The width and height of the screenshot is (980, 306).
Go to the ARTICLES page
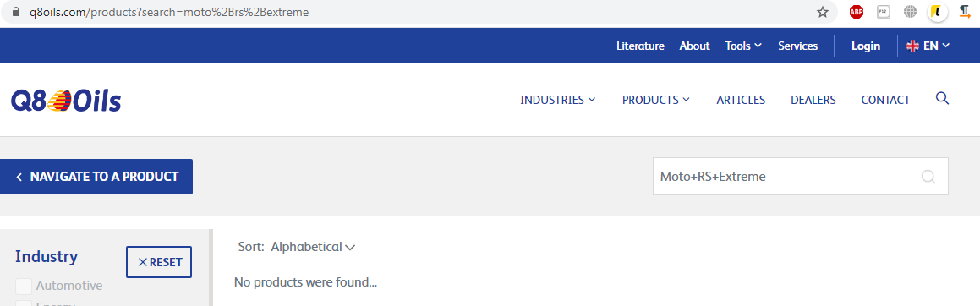[x=741, y=100]
